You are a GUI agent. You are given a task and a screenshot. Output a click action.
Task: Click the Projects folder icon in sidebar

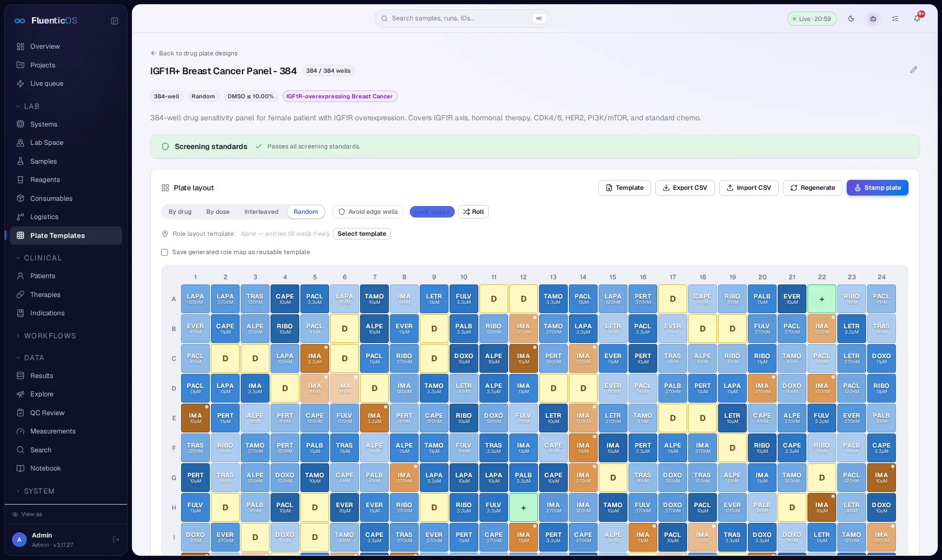click(20, 65)
